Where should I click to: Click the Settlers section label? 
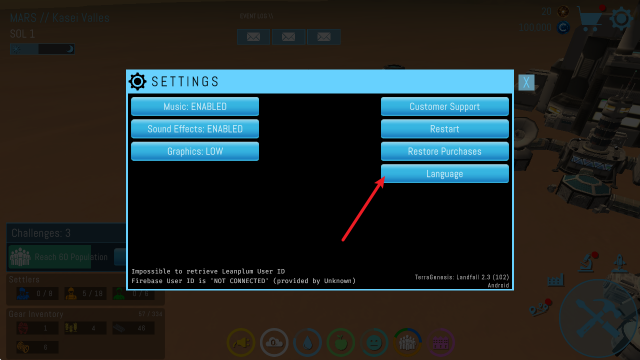pos(24,280)
